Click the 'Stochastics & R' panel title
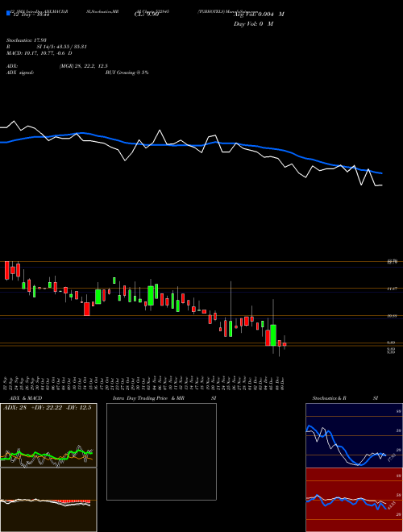403x532 pixels. point(330,398)
